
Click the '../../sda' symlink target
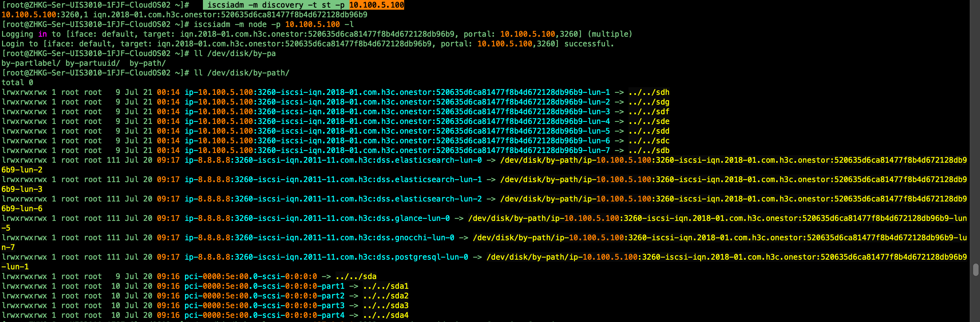(356, 276)
